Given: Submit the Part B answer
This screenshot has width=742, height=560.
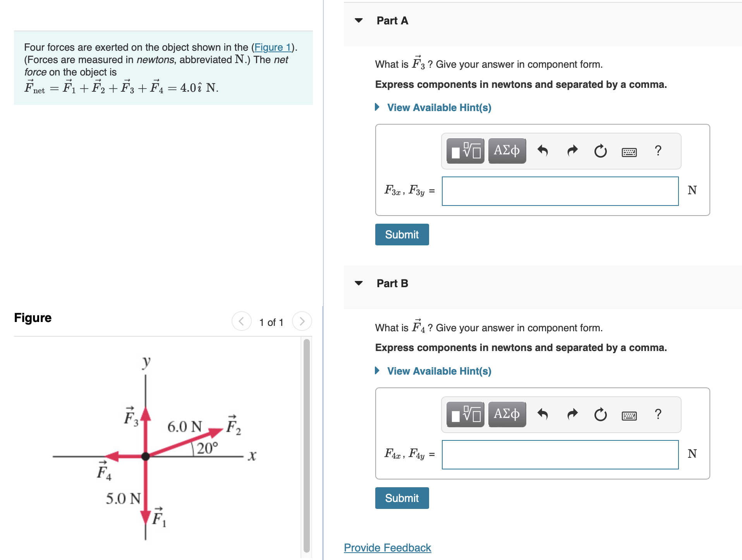Looking at the screenshot, I should tap(402, 498).
